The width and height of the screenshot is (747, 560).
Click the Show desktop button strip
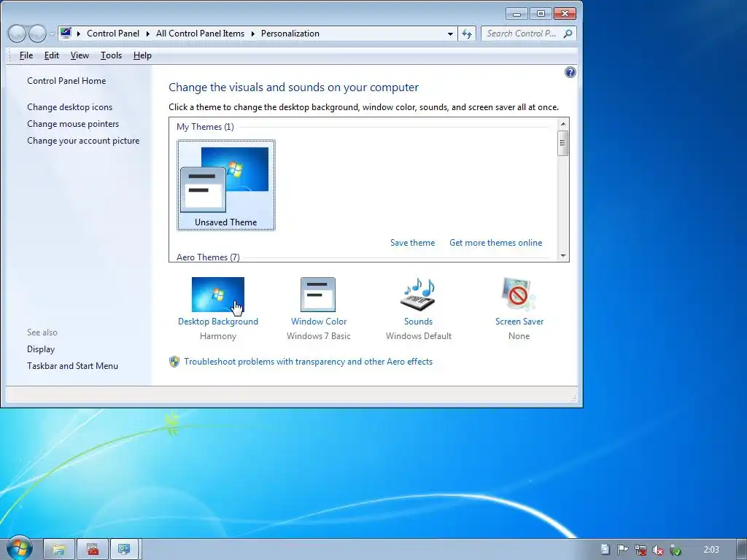[741, 550]
